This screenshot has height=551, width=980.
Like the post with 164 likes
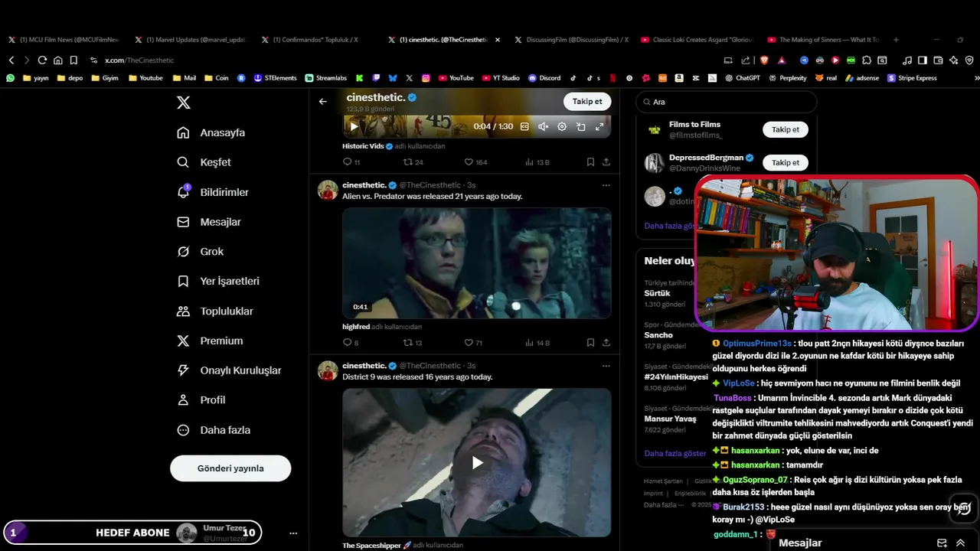475,162
